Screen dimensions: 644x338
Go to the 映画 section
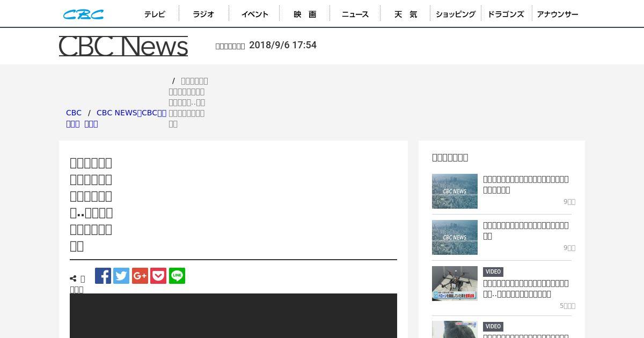305,14
